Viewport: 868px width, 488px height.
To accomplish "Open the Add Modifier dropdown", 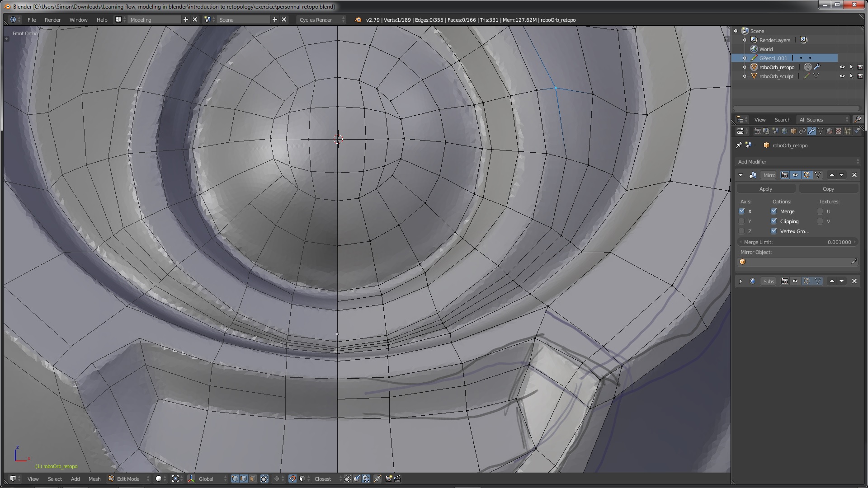I will click(798, 162).
